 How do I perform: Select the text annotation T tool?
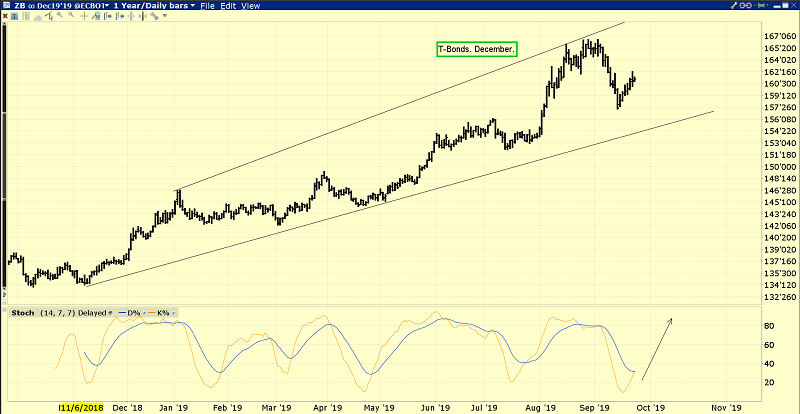tap(14, 16)
